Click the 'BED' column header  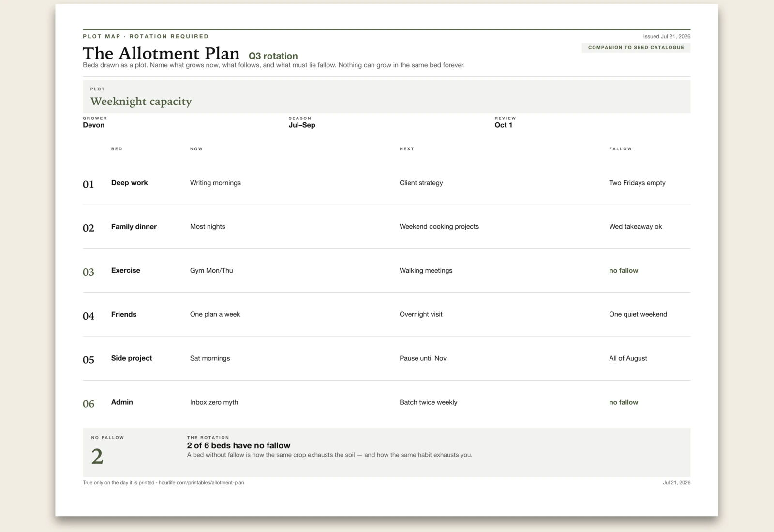(x=117, y=149)
